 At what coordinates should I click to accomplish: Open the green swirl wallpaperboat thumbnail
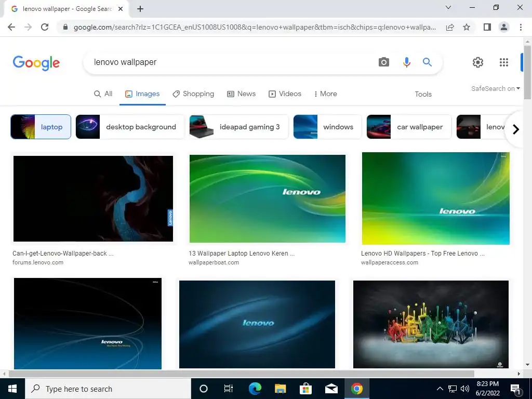pos(268,199)
